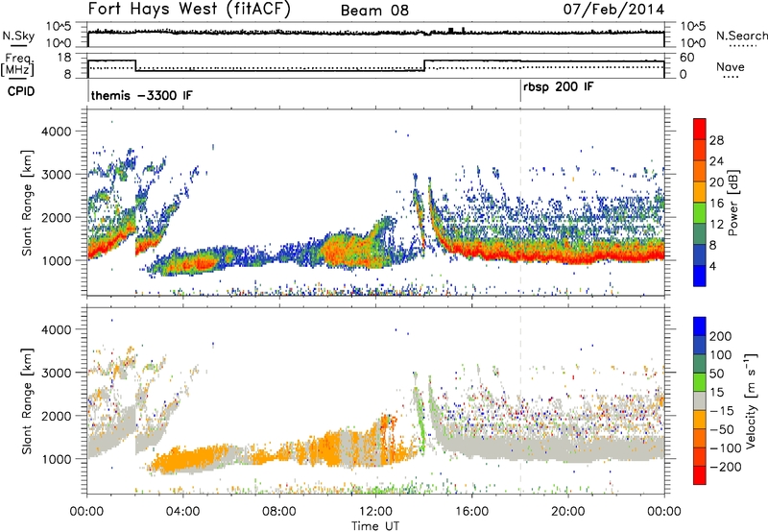This screenshot has height=532, width=768.
Task: Click the '28' tick on Power scale
Action: (716, 140)
